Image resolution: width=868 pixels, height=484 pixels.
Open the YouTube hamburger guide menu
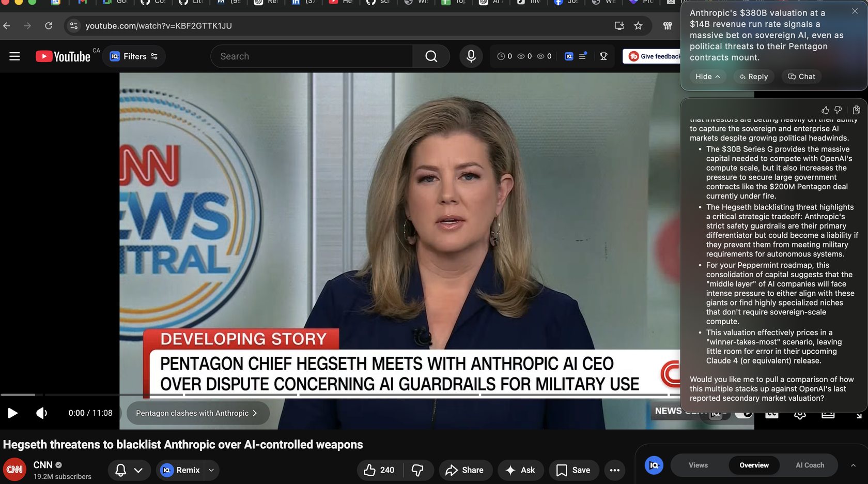(14, 56)
